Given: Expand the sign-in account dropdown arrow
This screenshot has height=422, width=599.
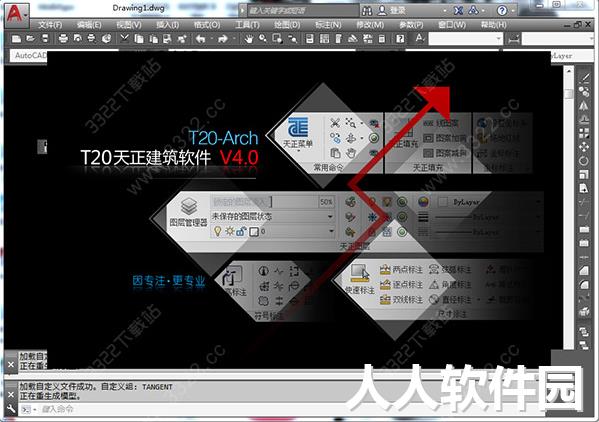Looking at the screenshot, I should pos(445,11).
